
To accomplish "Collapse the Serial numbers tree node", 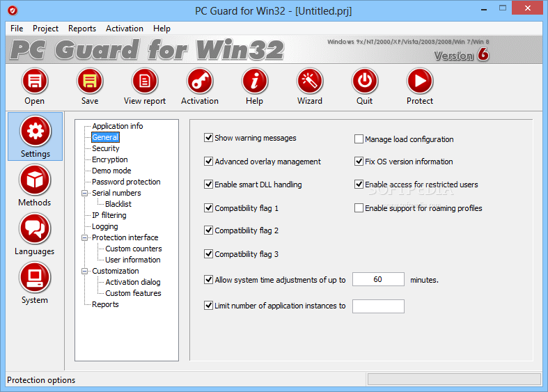I will coord(84,193).
